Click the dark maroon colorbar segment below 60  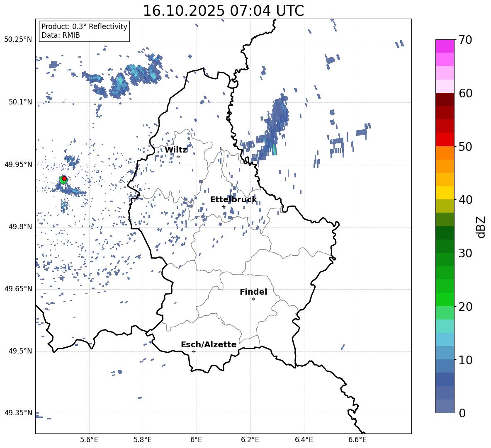[445, 99]
